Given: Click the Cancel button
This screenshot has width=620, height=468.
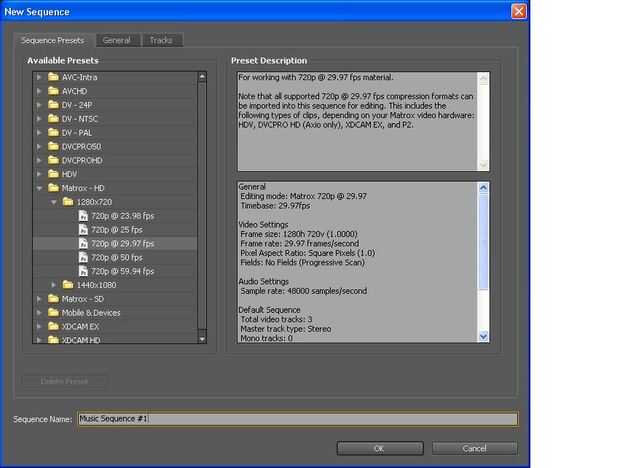Looking at the screenshot, I should pyautogui.click(x=474, y=448).
